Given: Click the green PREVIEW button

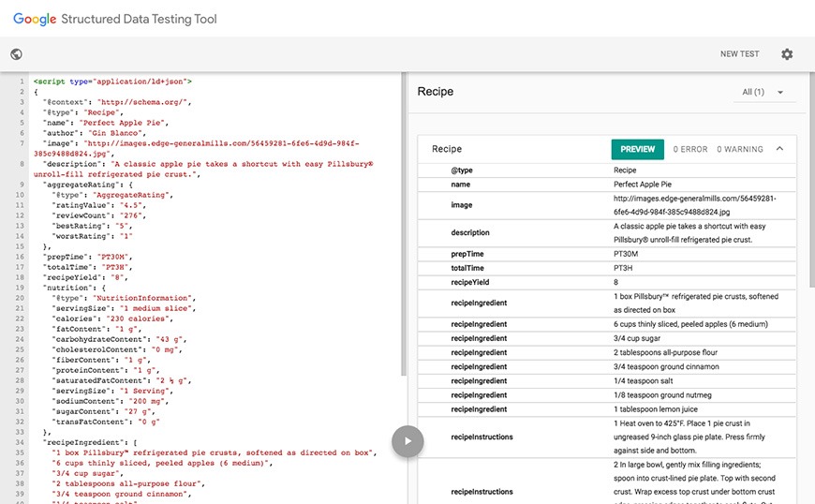Looking at the screenshot, I should [x=637, y=149].
